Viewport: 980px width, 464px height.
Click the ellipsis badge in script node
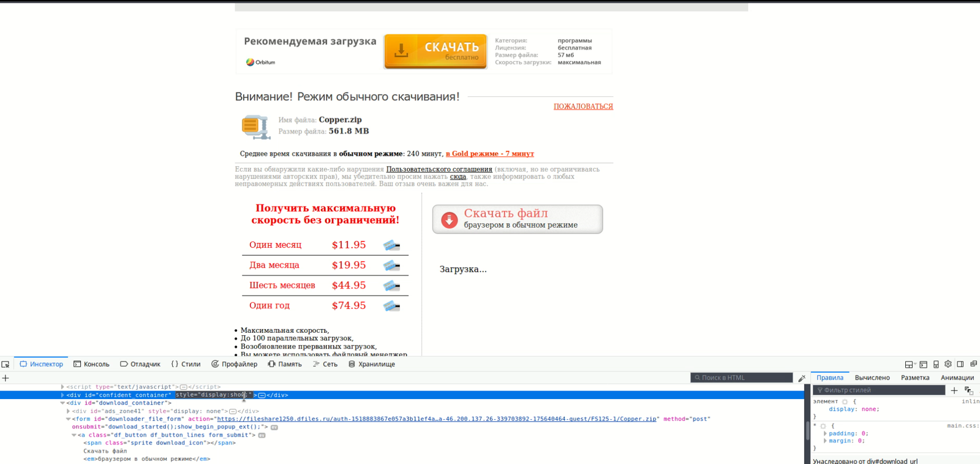(183, 387)
